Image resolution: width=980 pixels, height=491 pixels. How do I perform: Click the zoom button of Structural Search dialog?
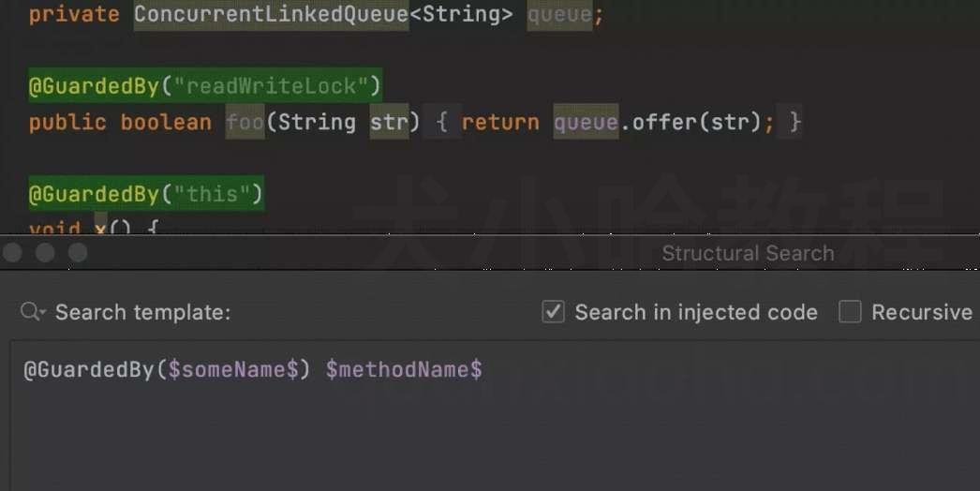[x=78, y=253]
